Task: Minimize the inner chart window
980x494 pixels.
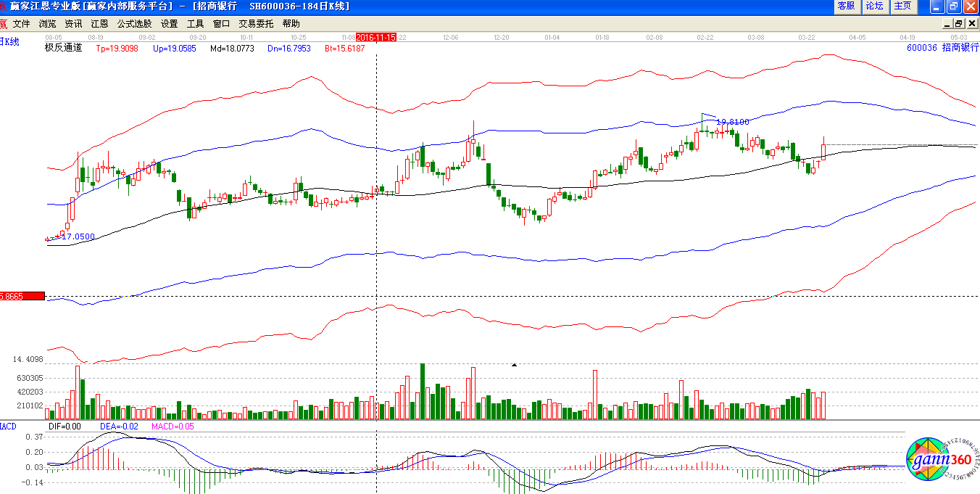Action: 947,24
